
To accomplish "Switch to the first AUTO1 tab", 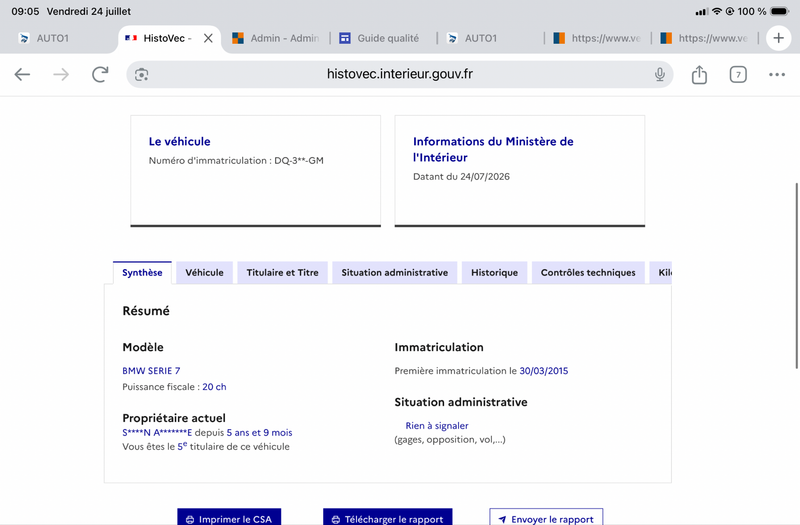I will point(59,38).
